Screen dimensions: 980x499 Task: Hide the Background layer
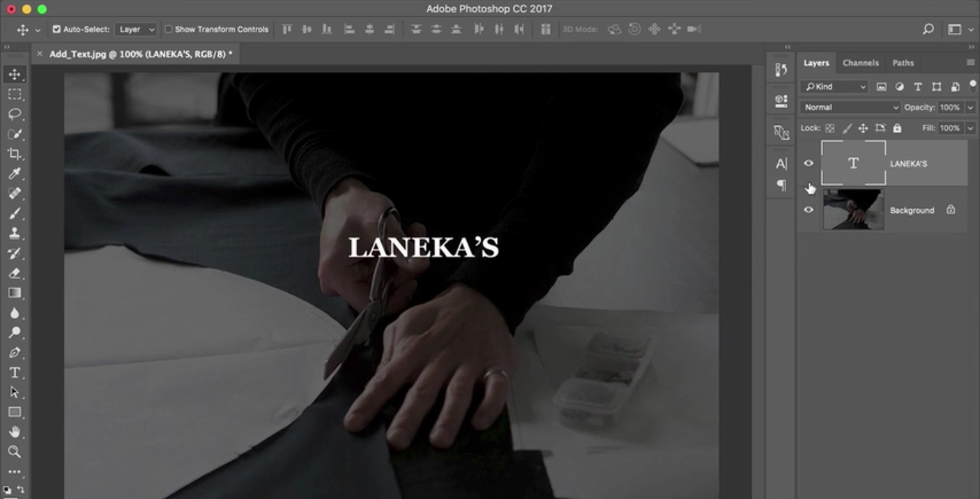[x=808, y=210]
